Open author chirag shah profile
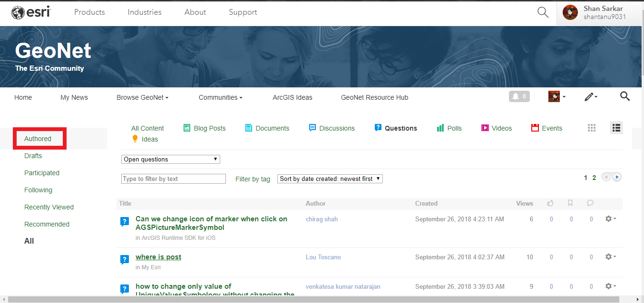The image size is (644, 303). tap(322, 219)
